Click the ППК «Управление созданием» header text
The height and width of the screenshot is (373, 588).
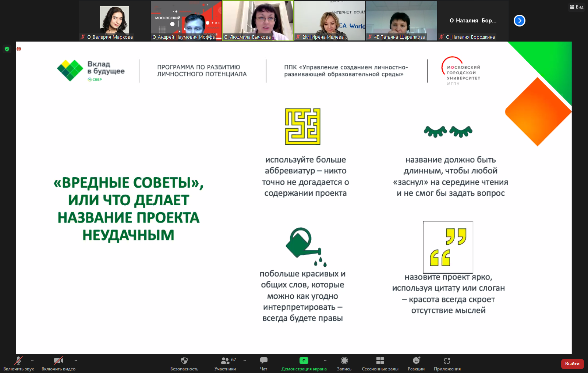click(x=346, y=71)
